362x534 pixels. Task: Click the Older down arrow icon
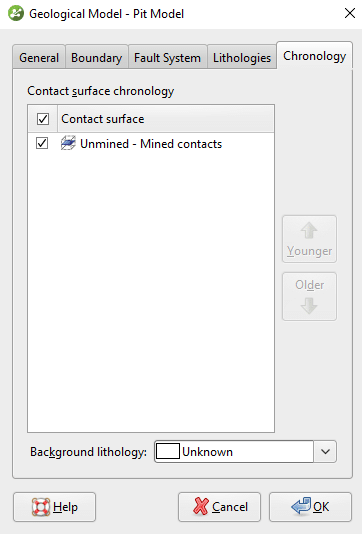[309, 305]
